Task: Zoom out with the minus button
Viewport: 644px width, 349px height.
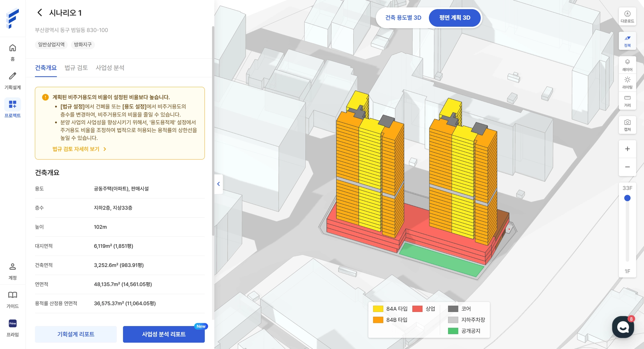Action: point(627,167)
